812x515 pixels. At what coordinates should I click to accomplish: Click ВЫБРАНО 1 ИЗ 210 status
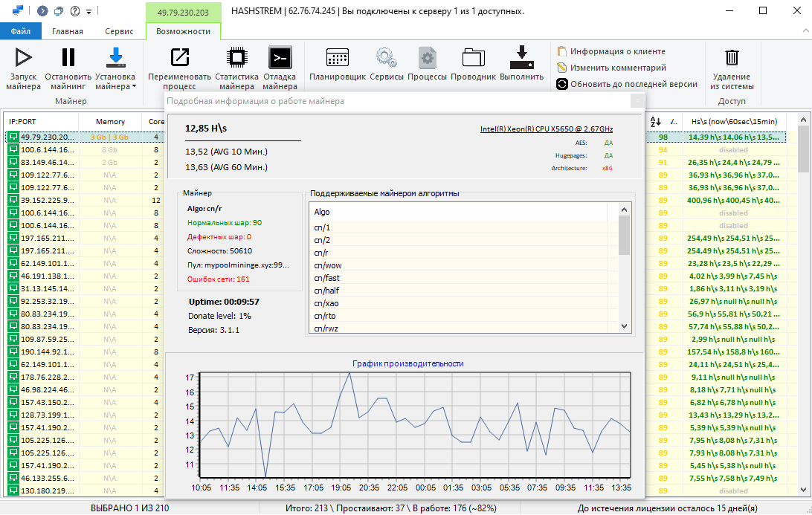(x=130, y=508)
